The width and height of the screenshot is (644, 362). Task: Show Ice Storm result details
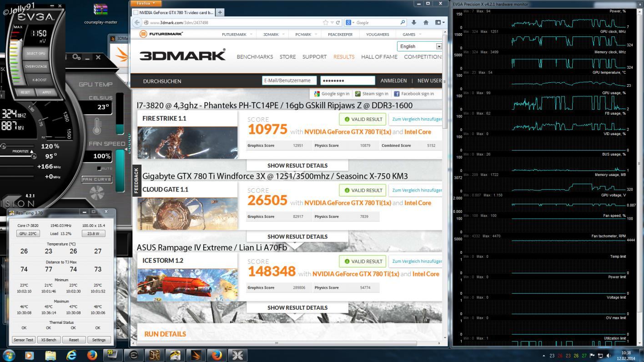pyautogui.click(x=297, y=307)
